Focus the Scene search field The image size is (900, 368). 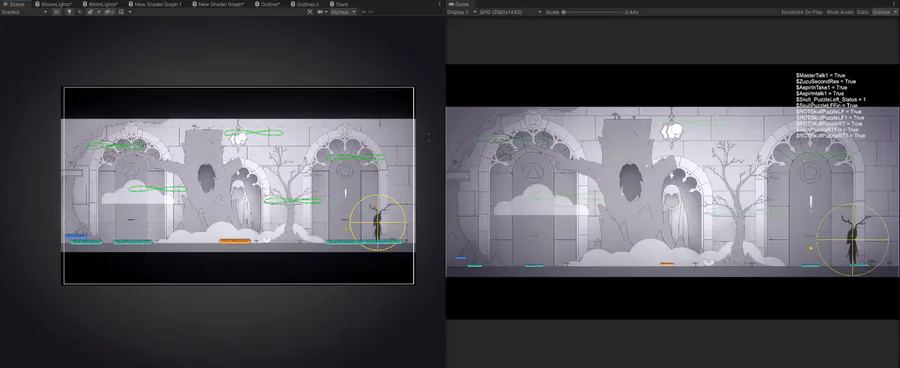[402, 11]
